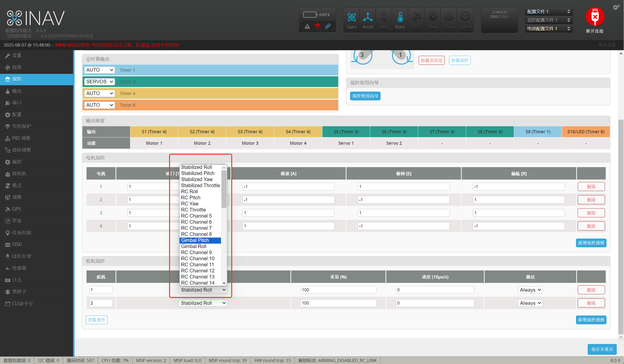The image size is (624, 364).
Task: Open the 端口 ports tab
Action: [37, 103]
